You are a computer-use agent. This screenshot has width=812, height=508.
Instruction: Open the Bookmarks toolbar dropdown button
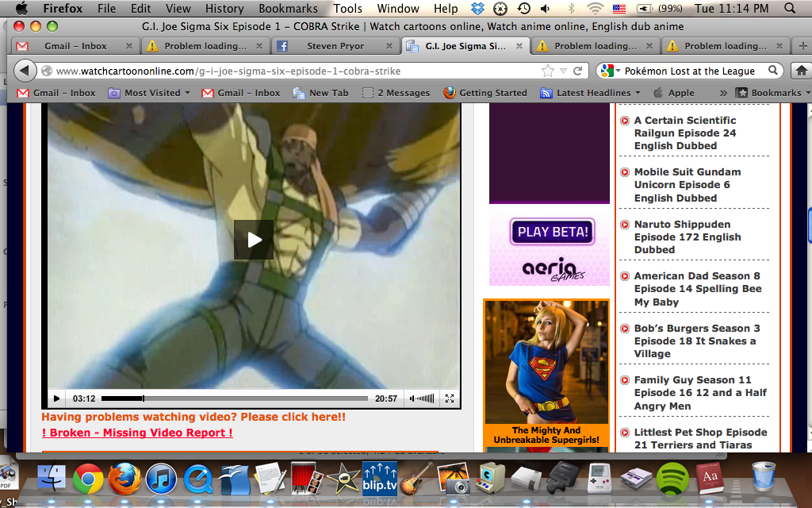click(x=773, y=93)
